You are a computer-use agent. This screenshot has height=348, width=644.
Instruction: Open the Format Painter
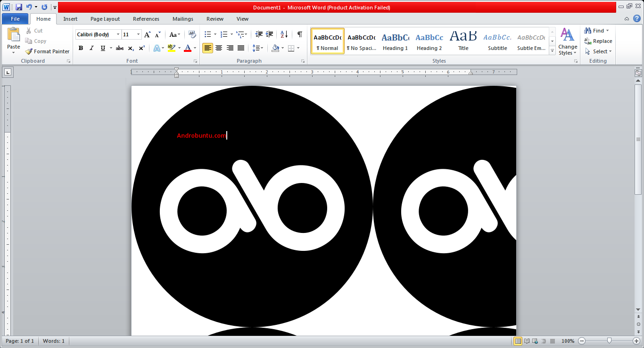47,51
